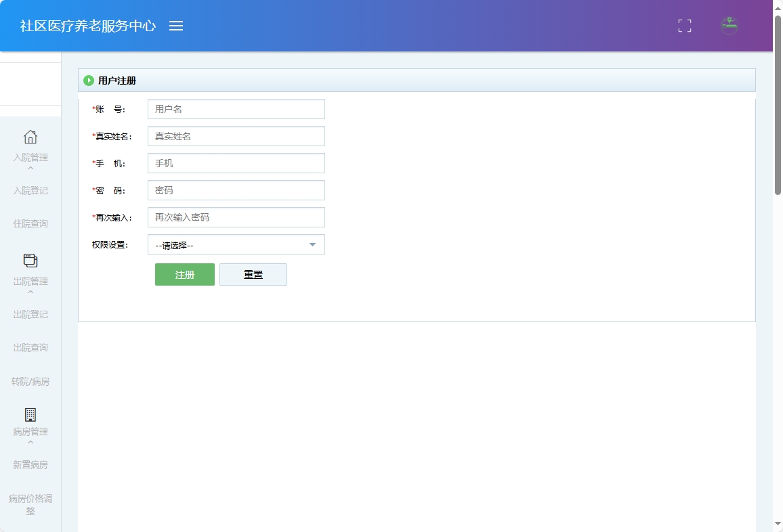Navigate to 住院查询
This screenshot has width=783, height=532.
(x=30, y=223)
